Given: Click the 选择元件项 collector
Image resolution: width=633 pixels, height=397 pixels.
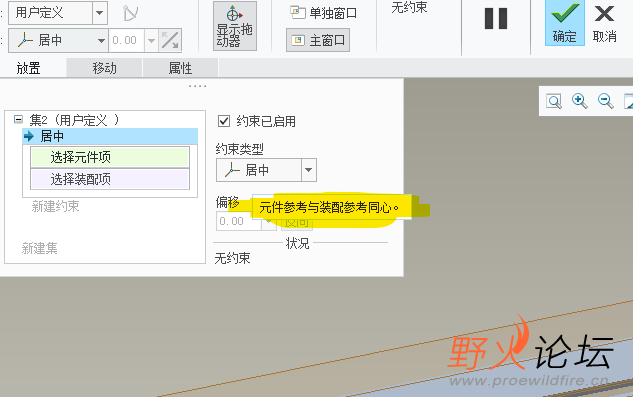Looking at the screenshot, I should tap(110, 157).
